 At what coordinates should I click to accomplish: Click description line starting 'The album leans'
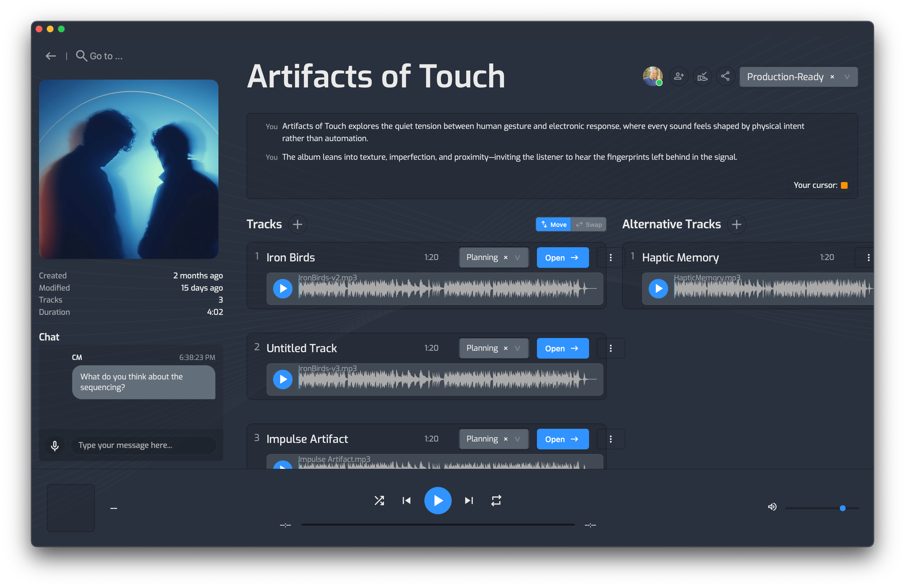click(x=509, y=157)
